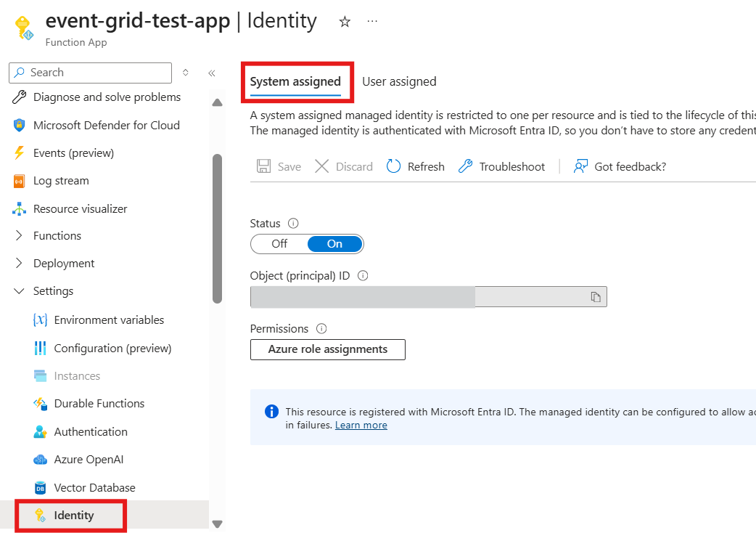
Task: Click the Azure role assignments button
Action: pyautogui.click(x=327, y=349)
